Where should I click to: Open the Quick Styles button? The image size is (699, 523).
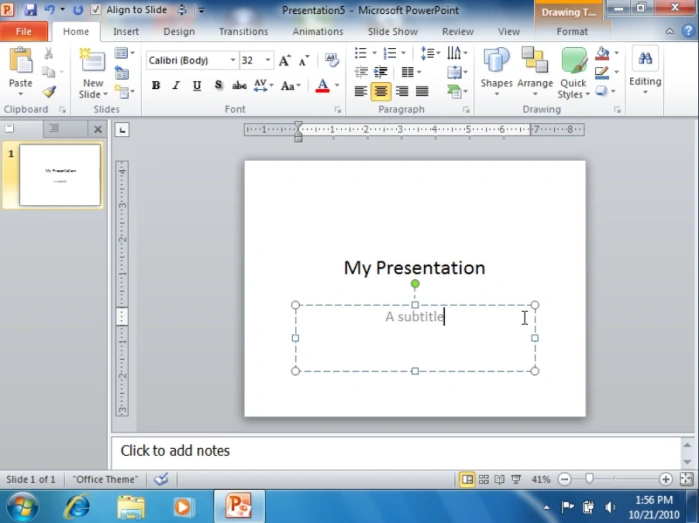click(573, 73)
